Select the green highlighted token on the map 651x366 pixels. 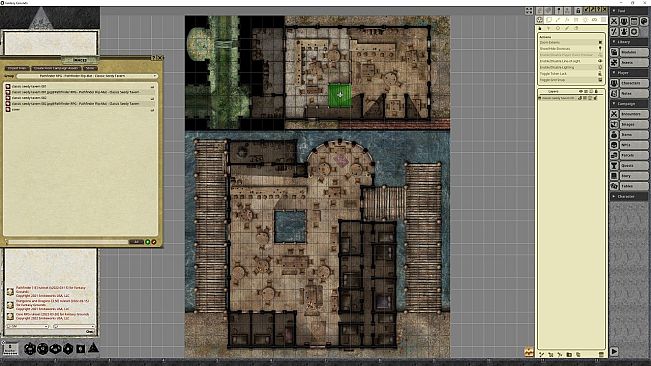point(340,95)
